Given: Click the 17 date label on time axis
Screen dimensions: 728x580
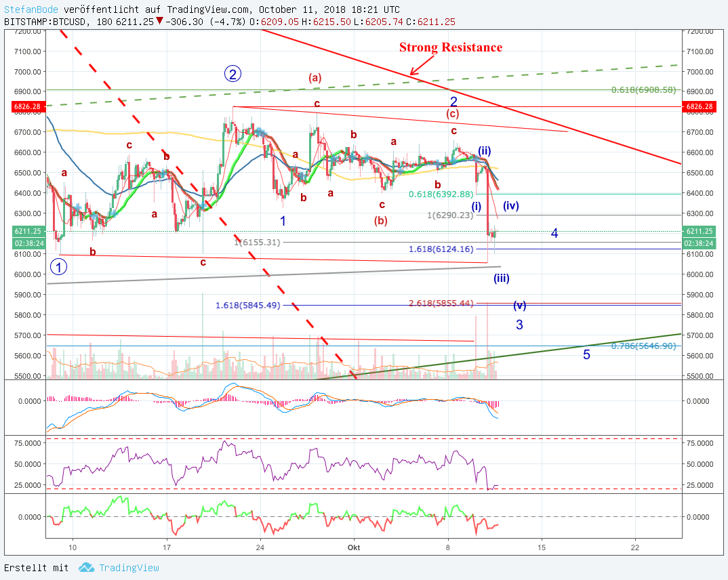Looking at the screenshot, I should 167,547.
